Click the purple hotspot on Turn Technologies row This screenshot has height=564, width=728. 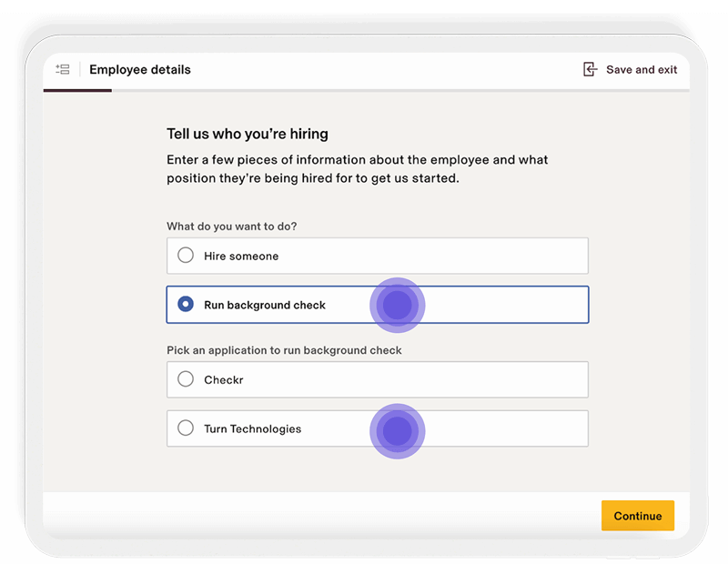click(x=397, y=431)
